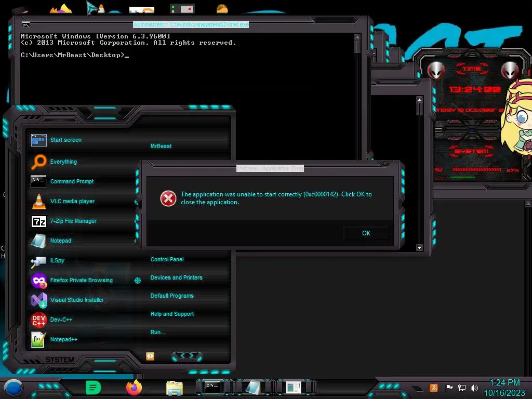Click the scroll-down arrow of the cmd window behind the dialog
This screenshot has width=532, height=399.
click(419, 247)
